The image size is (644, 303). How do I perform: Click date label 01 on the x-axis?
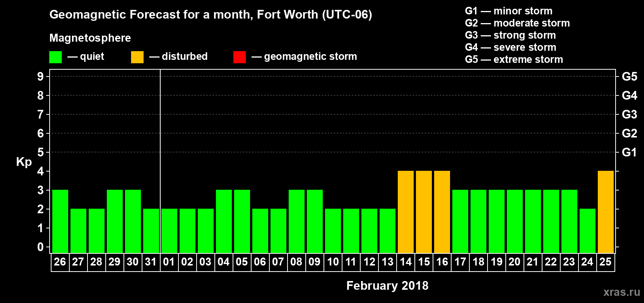coord(169,262)
